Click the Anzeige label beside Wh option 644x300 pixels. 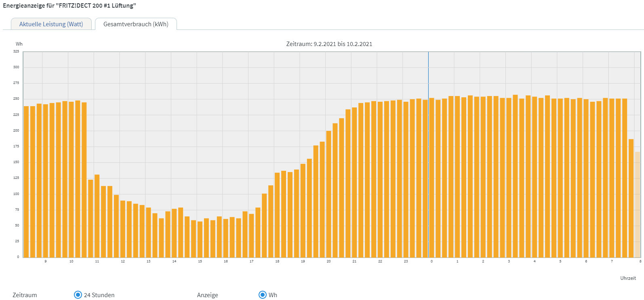[x=207, y=295]
